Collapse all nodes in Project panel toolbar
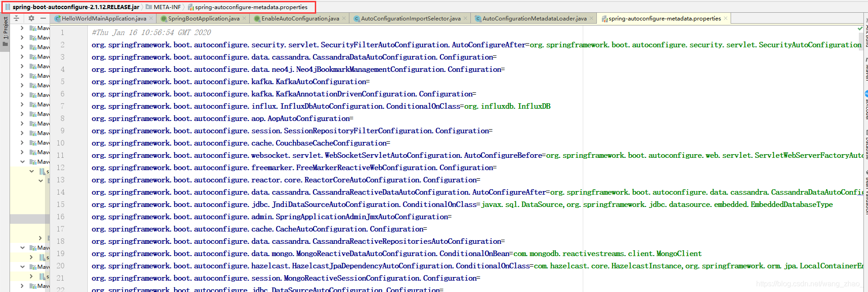This screenshot has width=868, height=292. pyautogui.click(x=16, y=18)
